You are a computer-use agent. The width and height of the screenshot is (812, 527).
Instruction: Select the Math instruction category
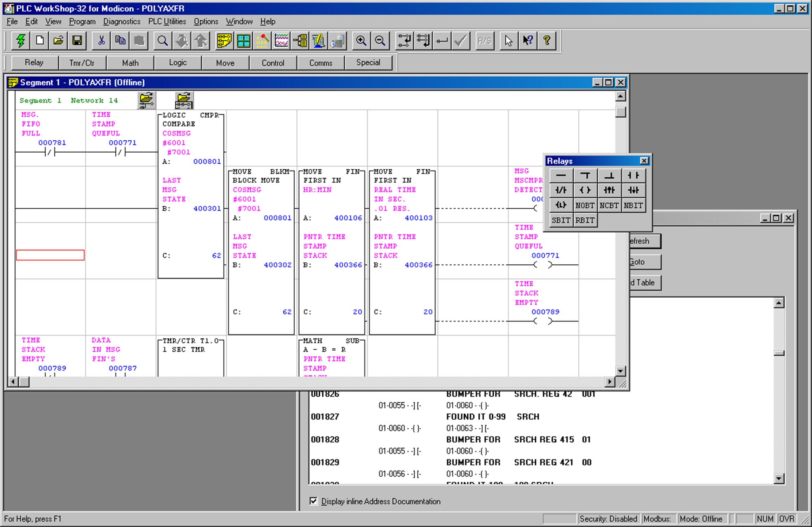(x=130, y=63)
